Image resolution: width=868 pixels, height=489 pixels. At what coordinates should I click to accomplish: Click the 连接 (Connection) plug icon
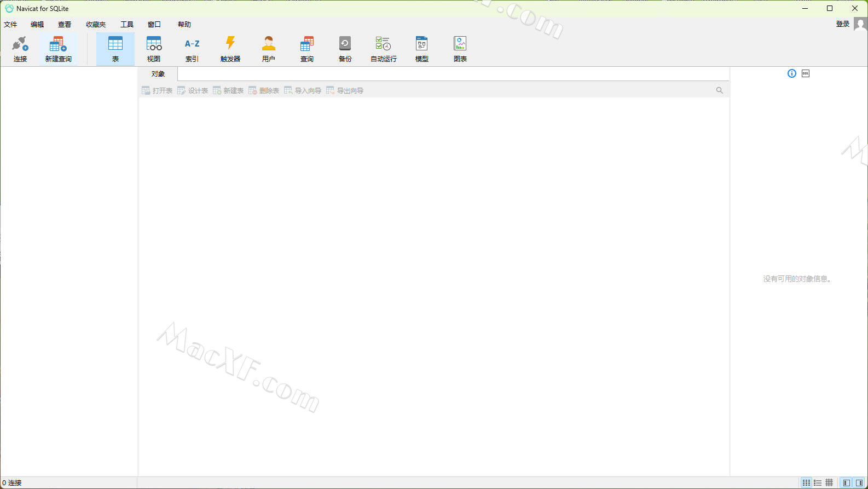click(20, 49)
